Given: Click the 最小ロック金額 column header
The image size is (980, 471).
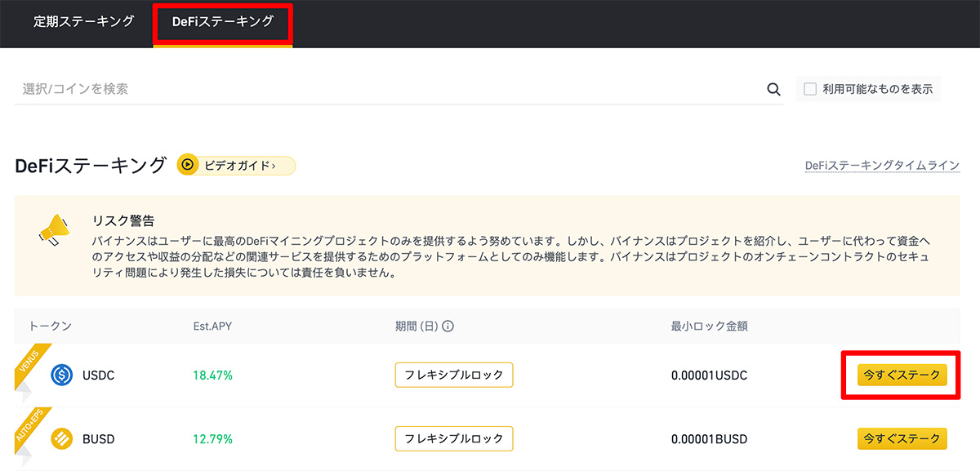Looking at the screenshot, I should [710, 327].
